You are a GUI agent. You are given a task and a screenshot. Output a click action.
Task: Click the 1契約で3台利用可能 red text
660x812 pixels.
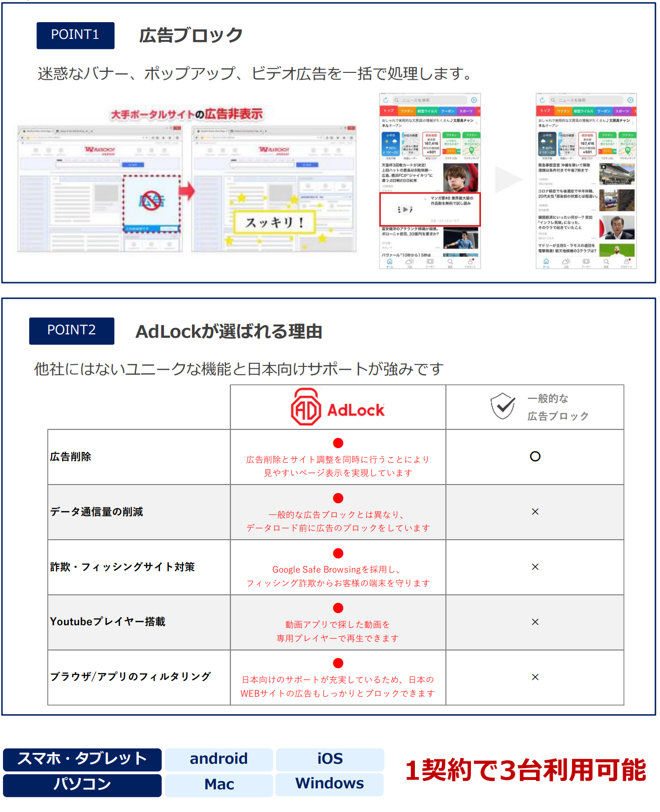(x=526, y=771)
